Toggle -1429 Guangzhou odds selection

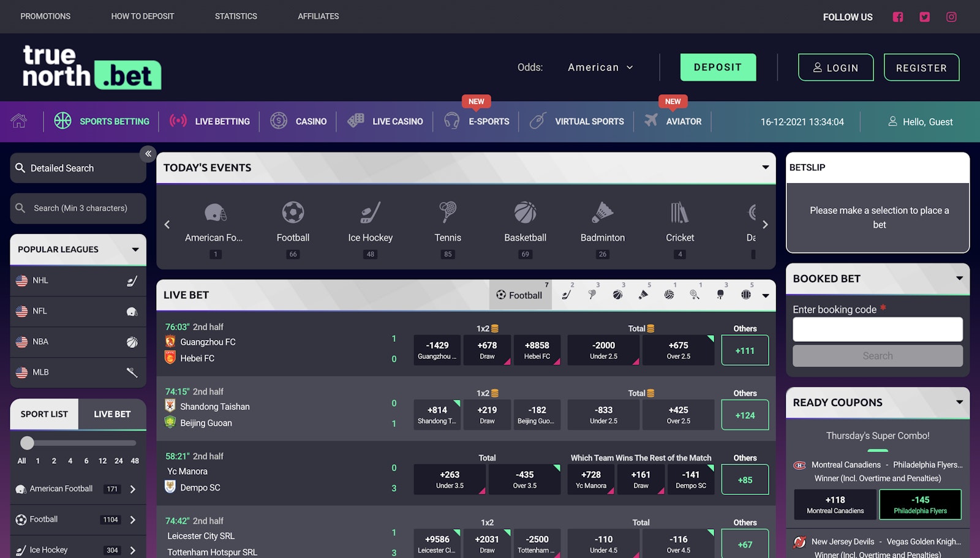pyautogui.click(x=437, y=350)
